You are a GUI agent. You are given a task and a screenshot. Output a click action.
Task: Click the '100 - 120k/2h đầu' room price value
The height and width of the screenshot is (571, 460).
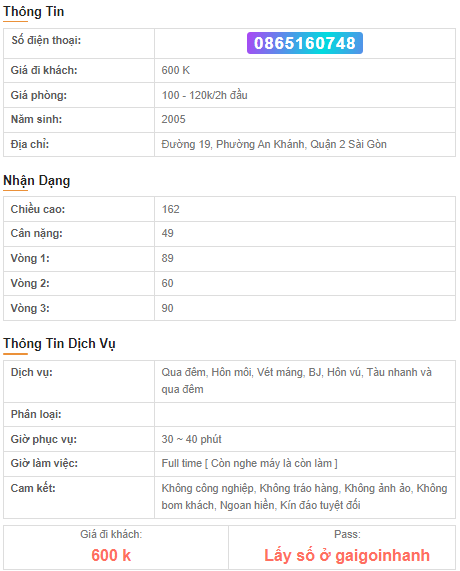pos(204,95)
